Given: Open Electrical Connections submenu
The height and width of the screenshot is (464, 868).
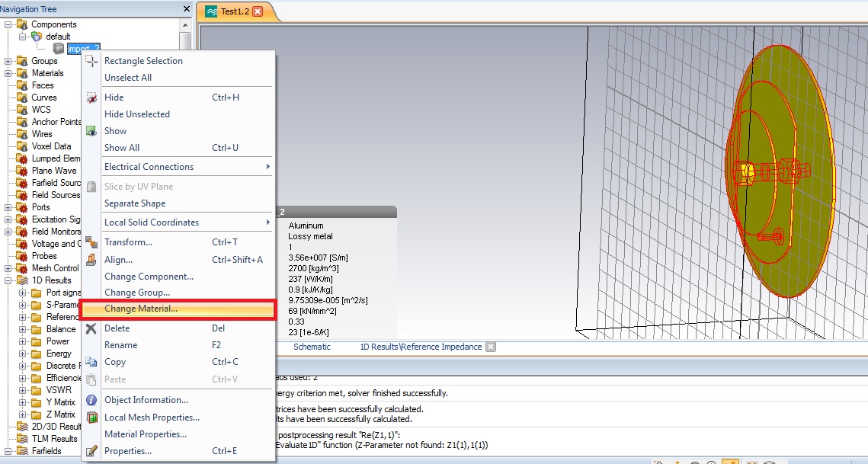Looking at the screenshot, I should pyautogui.click(x=178, y=167).
